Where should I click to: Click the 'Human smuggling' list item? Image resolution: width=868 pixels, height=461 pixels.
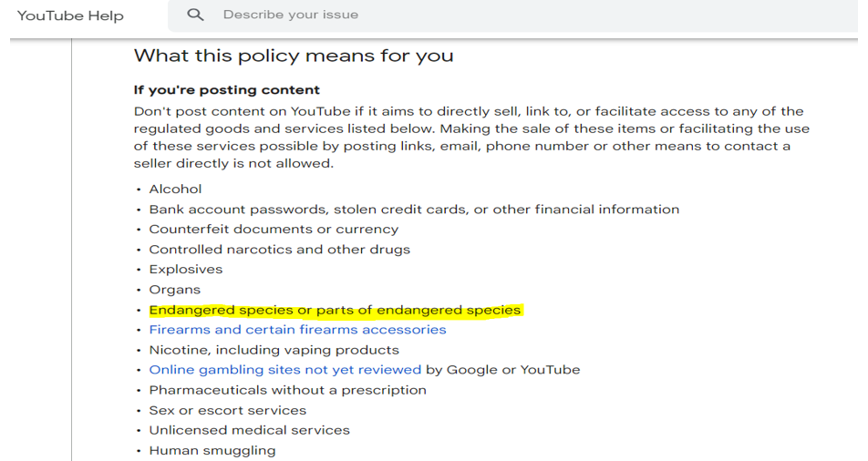(x=212, y=450)
